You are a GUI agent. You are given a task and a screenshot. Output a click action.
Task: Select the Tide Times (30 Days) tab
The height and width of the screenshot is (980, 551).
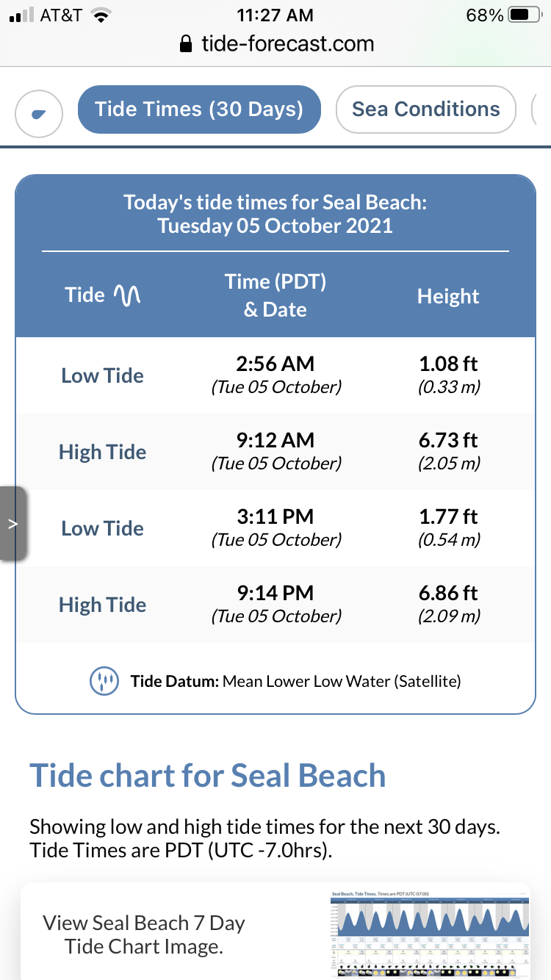click(199, 109)
